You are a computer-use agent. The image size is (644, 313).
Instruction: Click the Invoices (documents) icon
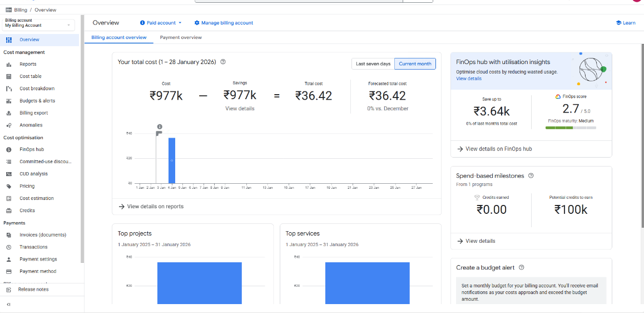(x=9, y=235)
